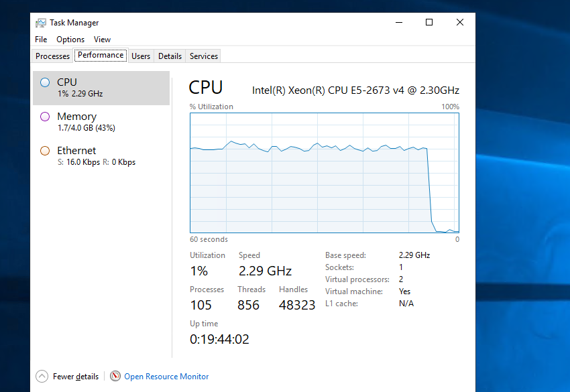
Task: Select the Performance tab
Action: 101,56
